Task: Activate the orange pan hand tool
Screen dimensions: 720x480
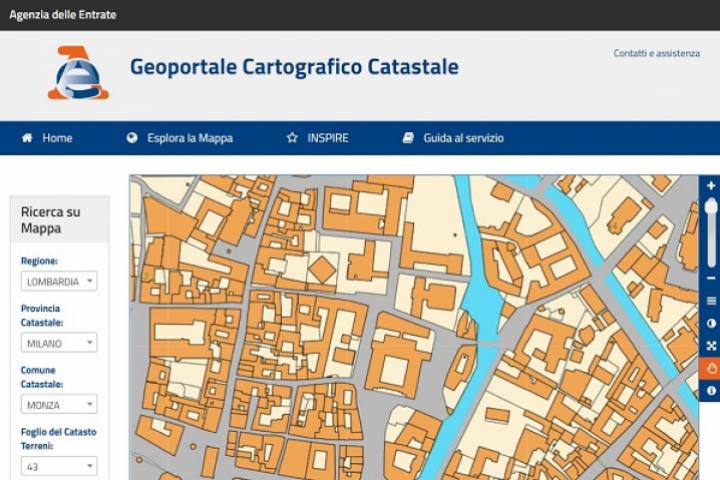Action: click(710, 368)
